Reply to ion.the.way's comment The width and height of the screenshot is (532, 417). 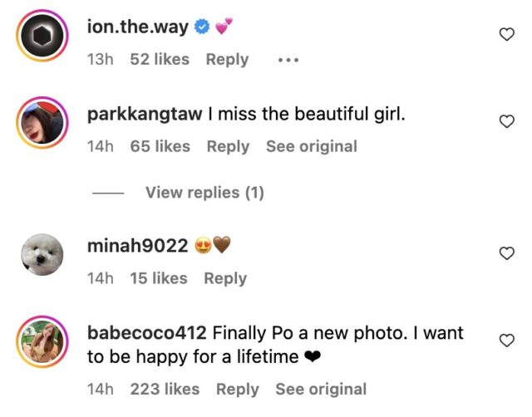(x=227, y=60)
